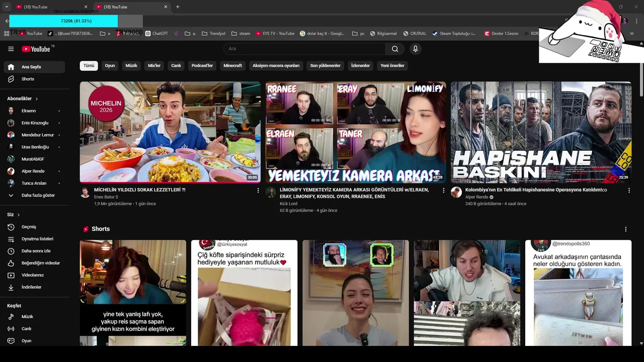Open steam bookmarks folder
The height and width of the screenshot is (362, 644).
pyautogui.click(x=240, y=34)
